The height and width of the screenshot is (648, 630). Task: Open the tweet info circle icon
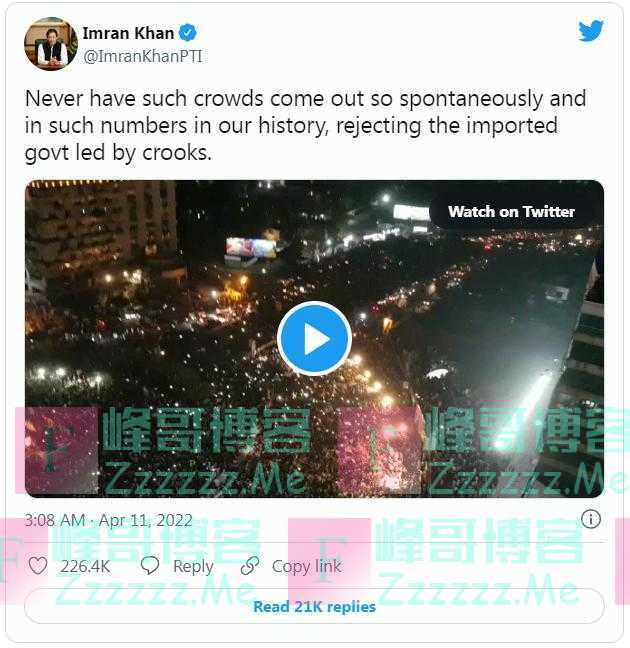(x=591, y=519)
